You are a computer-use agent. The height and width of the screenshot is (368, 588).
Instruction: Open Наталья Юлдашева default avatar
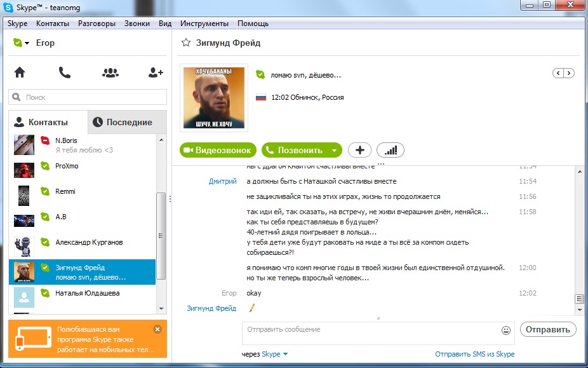(x=24, y=297)
